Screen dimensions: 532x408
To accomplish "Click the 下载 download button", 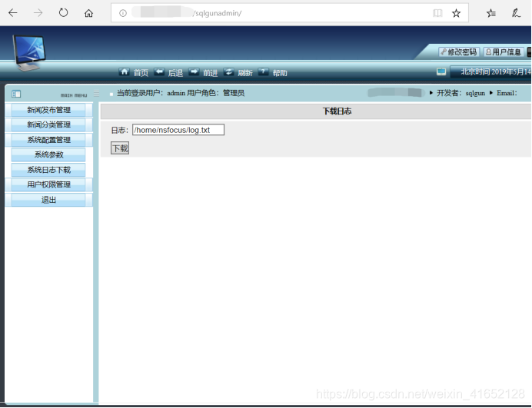I will click(x=120, y=148).
